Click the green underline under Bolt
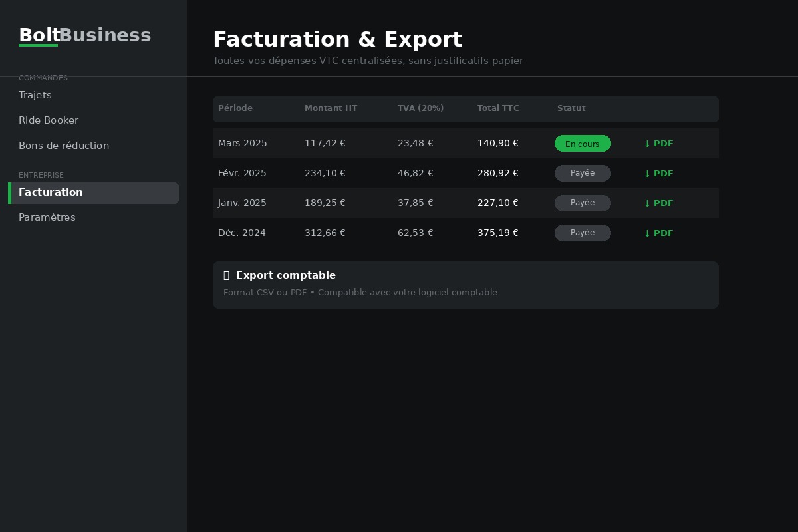This screenshot has height=532, width=798. pos(39,47)
